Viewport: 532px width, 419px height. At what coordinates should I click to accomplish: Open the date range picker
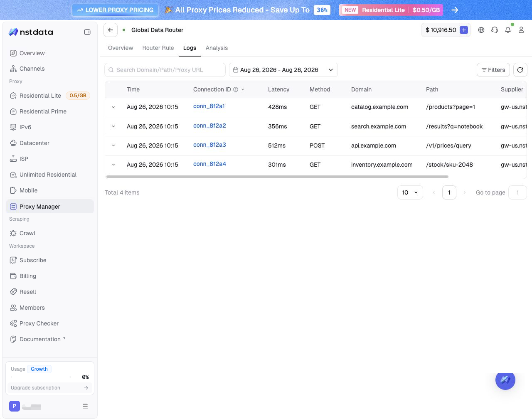tap(283, 70)
